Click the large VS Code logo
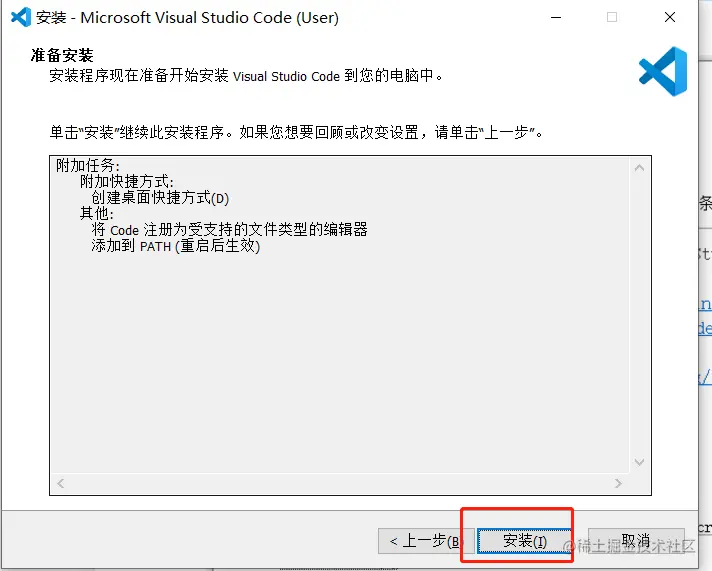Viewport: 712px width, 571px height. coord(663,71)
